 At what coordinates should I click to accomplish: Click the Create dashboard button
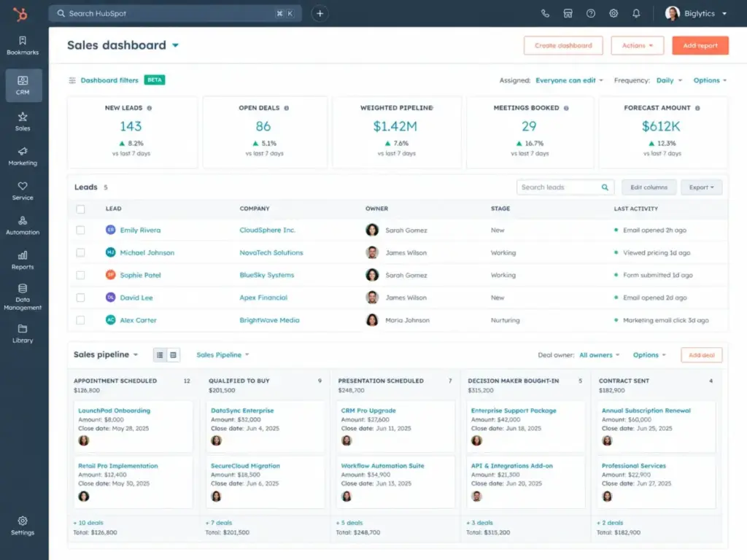click(563, 45)
